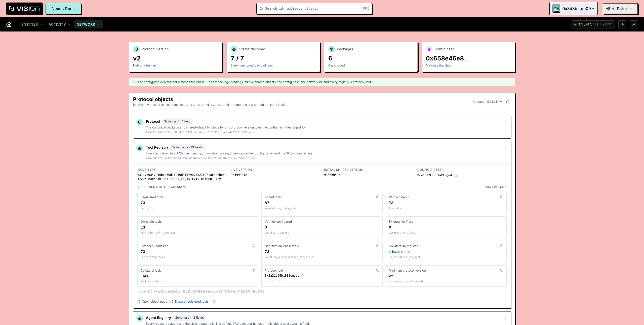Click the Tool Registry object address
The image size is (644, 325).
pyautogui.click(x=201, y=158)
